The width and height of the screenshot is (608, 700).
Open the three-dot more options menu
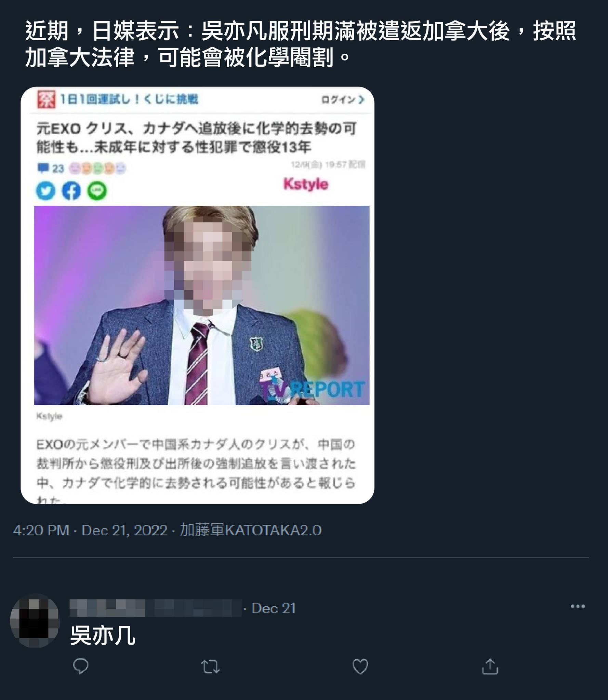tap(578, 606)
